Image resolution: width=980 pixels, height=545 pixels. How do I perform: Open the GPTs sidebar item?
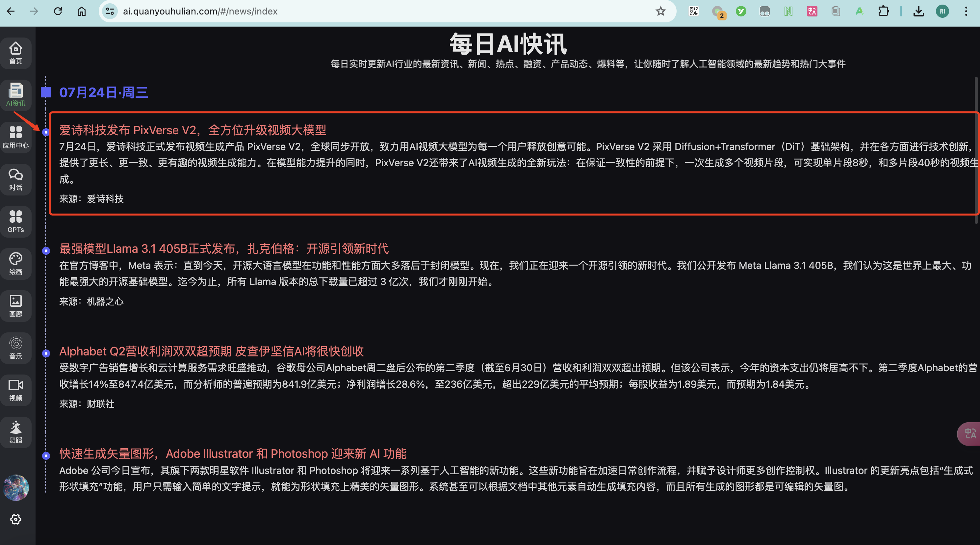pyautogui.click(x=15, y=221)
